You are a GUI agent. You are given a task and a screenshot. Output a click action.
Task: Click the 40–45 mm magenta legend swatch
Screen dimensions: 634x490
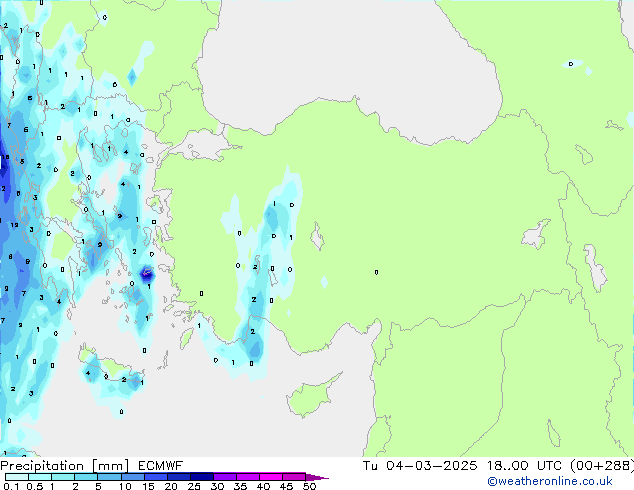pos(271,477)
